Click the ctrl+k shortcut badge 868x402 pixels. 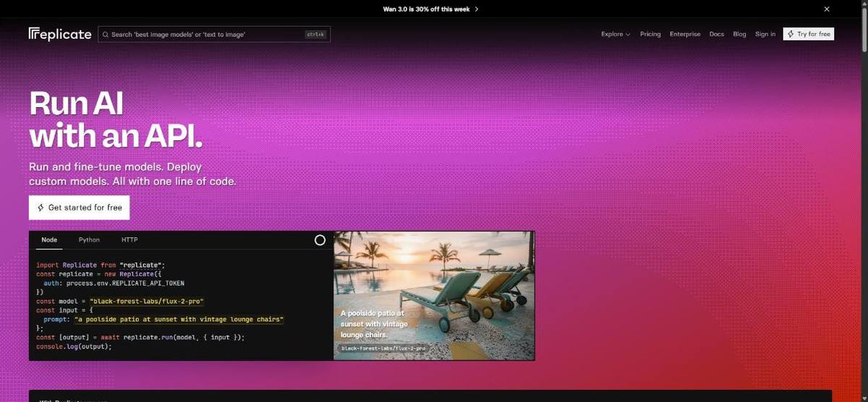315,34
